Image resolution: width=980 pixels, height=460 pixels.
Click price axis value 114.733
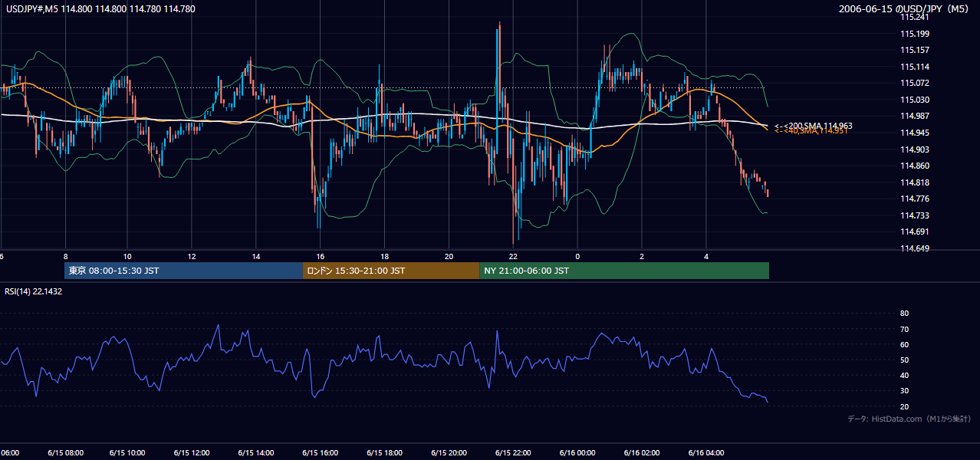pos(914,215)
